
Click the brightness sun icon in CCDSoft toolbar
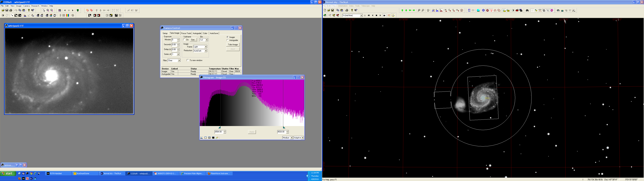click(x=3, y=15)
